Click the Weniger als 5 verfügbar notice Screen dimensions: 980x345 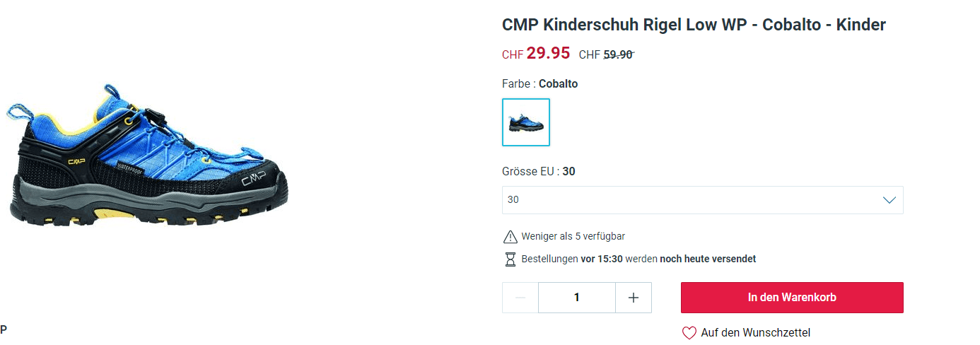click(x=573, y=237)
